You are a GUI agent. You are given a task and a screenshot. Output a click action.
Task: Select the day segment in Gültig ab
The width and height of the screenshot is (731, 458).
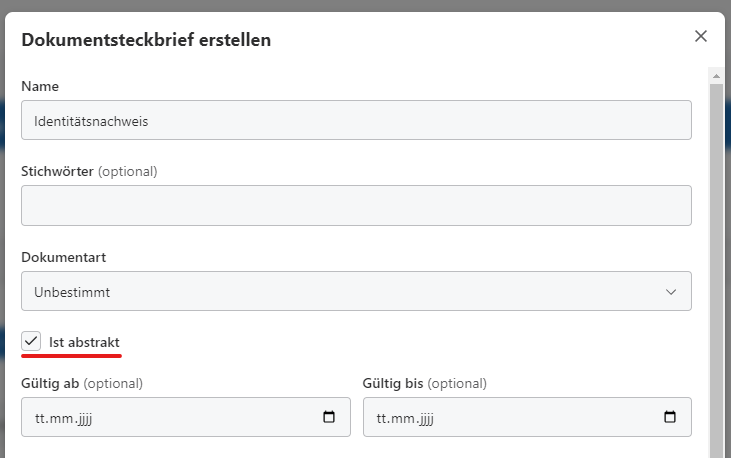[x=39, y=418]
